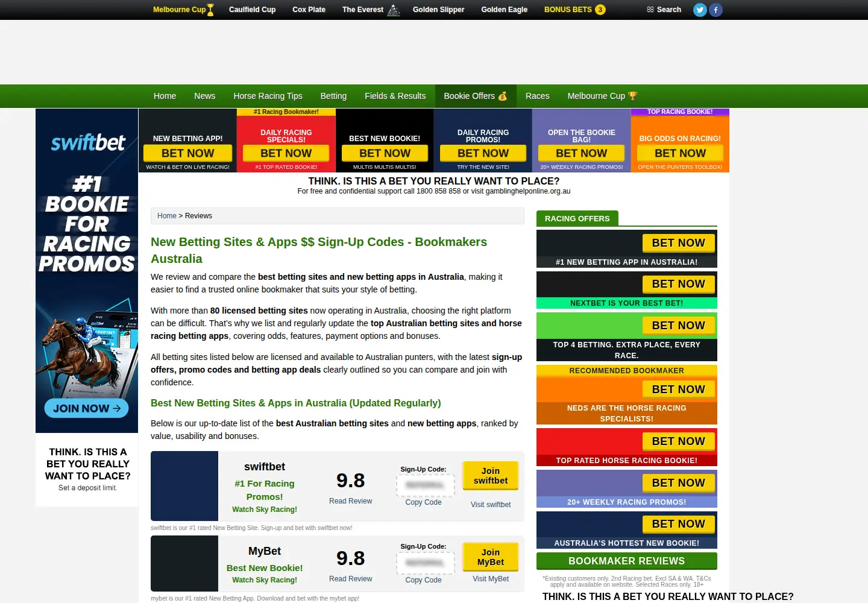Click Join MyBet button

click(491, 557)
